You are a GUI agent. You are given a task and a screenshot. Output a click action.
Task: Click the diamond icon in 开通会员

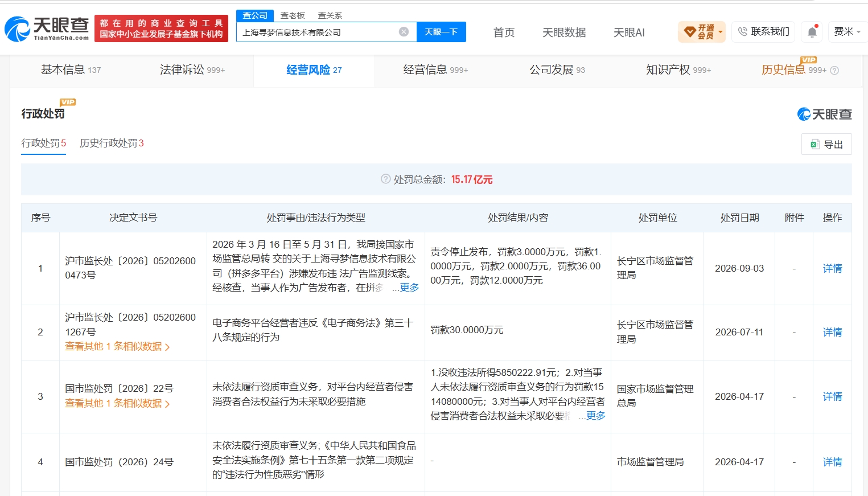[690, 32]
